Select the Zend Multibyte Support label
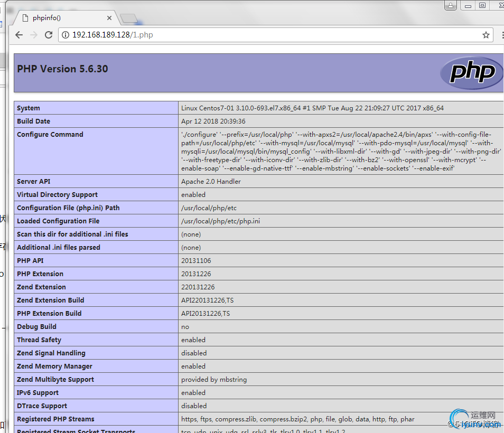Image resolution: width=504 pixels, height=433 pixels. point(55,380)
